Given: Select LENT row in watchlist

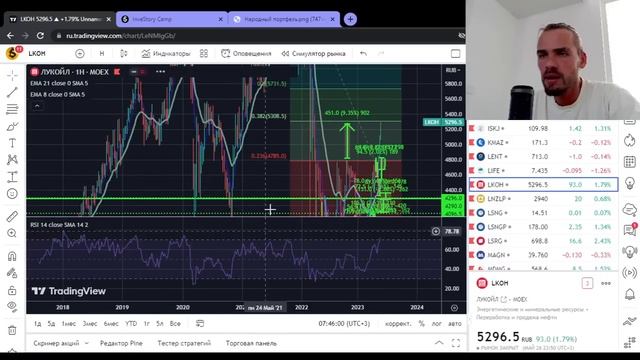Looking at the screenshot, I should (x=543, y=156).
